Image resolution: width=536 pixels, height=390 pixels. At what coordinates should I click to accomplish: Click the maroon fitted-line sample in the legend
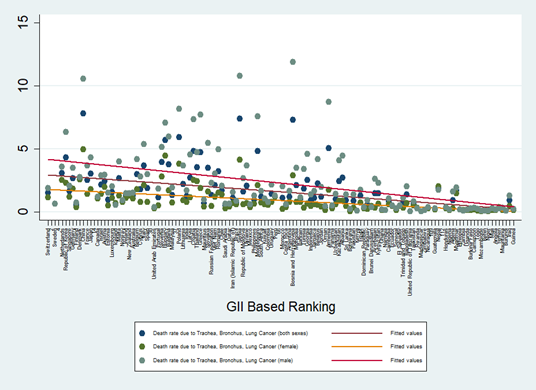[x=357, y=333]
